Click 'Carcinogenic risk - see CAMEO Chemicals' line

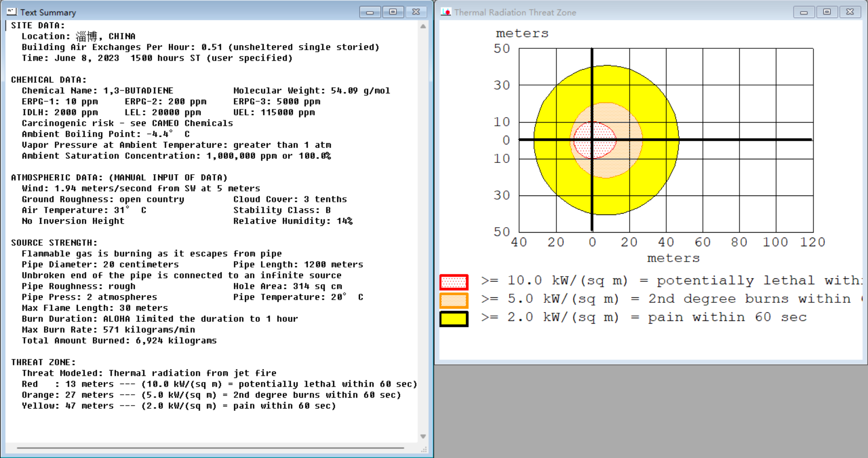coord(127,123)
